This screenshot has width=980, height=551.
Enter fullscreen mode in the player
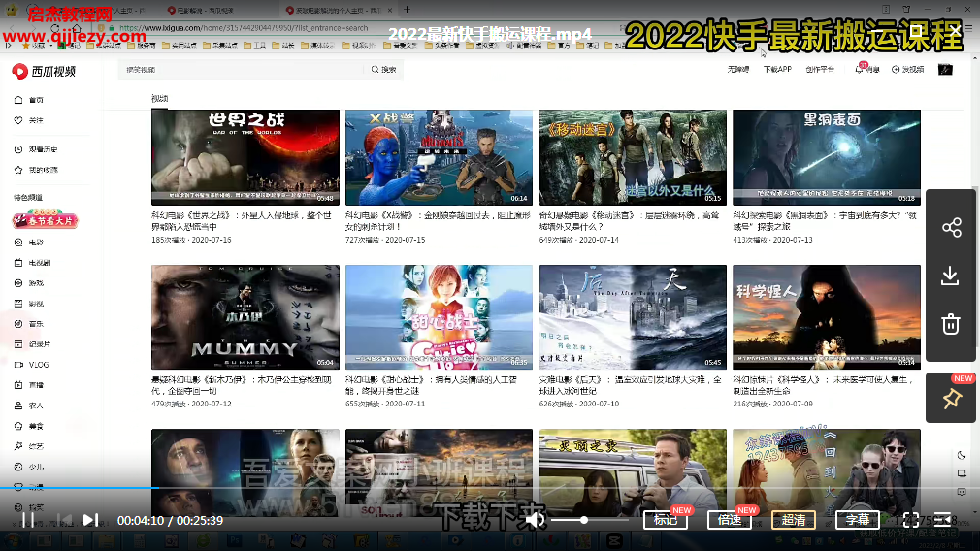coord(911,520)
